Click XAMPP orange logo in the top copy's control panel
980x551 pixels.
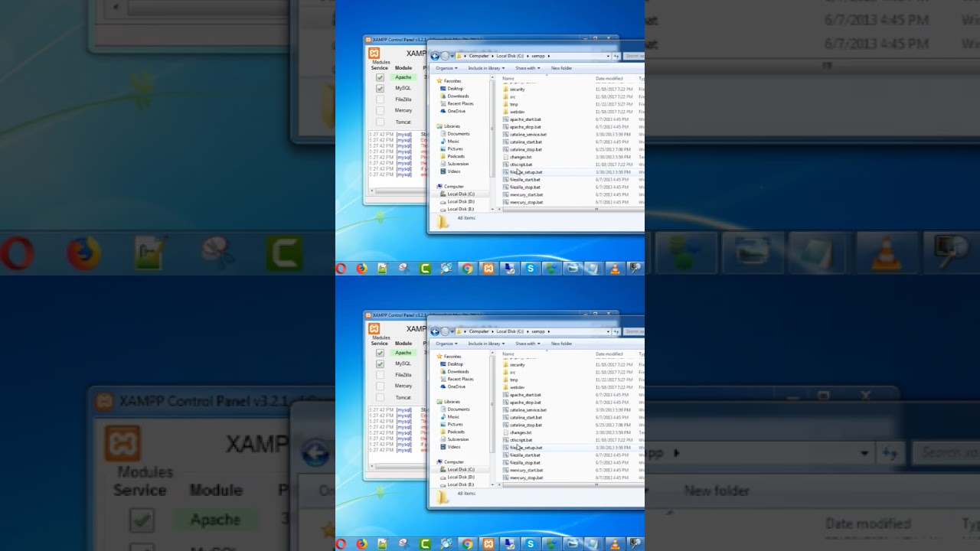click(x=374, y=54)
